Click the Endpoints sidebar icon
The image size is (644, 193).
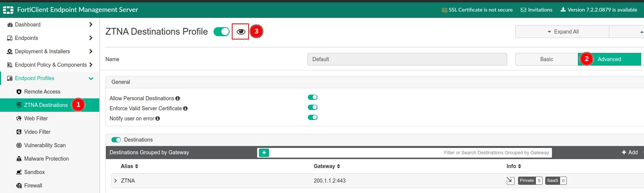10,38
